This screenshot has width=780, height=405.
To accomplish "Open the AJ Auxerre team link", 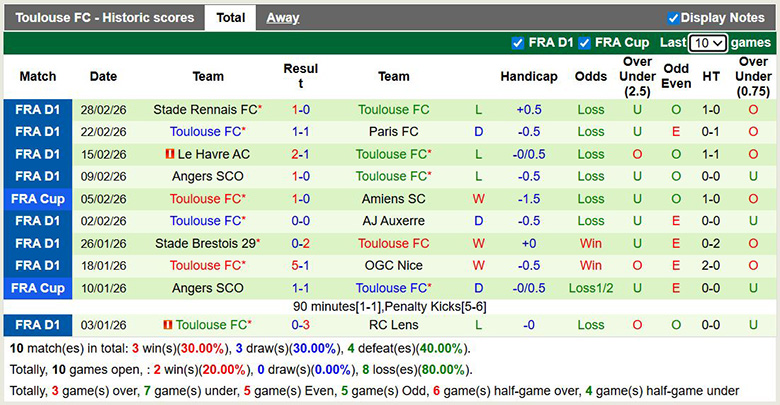I will click(393, 221).
